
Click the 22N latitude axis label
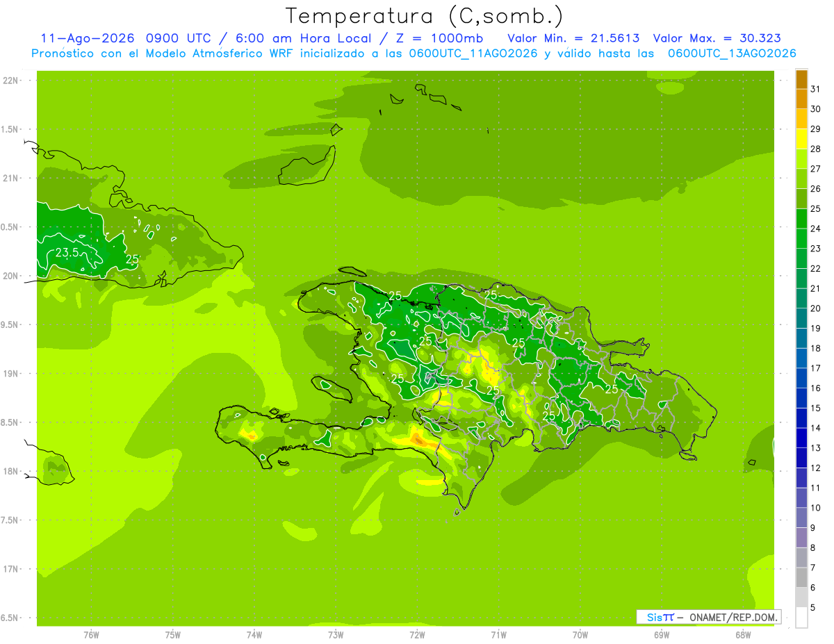(x=10, y=81)
